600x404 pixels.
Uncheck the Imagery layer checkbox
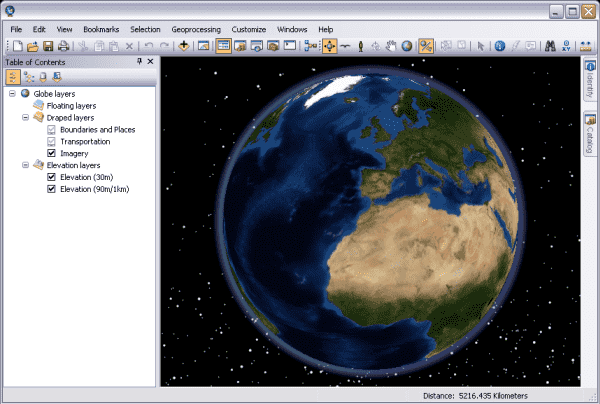(51, 153)
